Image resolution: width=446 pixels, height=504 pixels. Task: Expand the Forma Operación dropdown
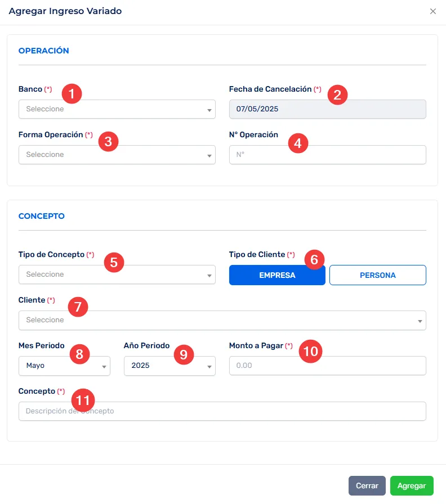pyautogui.click(x=117, y=155)
